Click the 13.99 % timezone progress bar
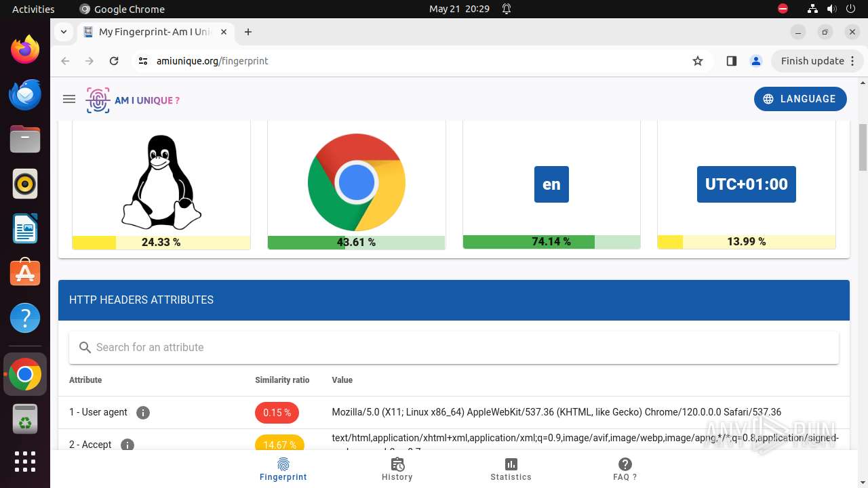The image size is (868, 488). (x=747, y=242)
